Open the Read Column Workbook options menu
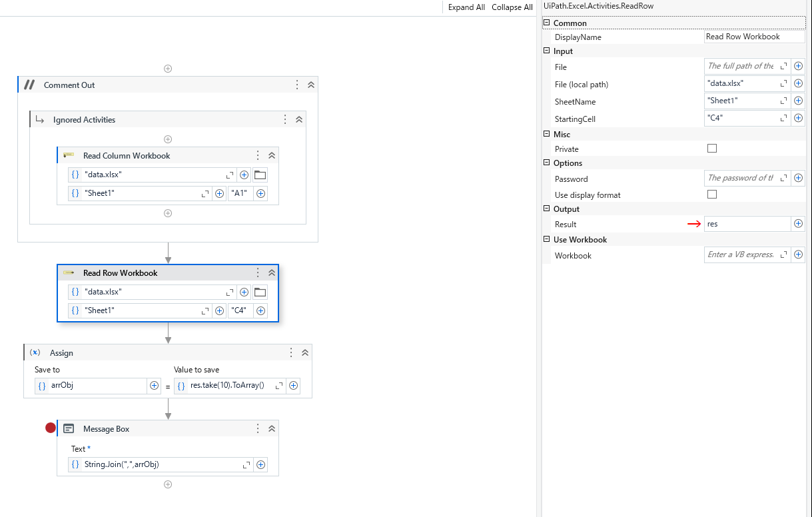Screen dimensions: 812x517 (258, 156)
